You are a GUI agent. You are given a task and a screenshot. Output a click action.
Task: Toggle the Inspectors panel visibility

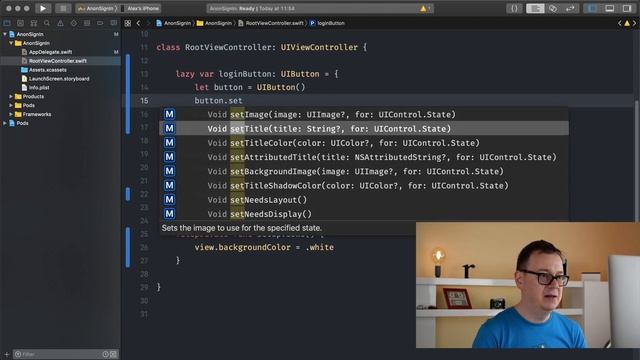point(627,8)
